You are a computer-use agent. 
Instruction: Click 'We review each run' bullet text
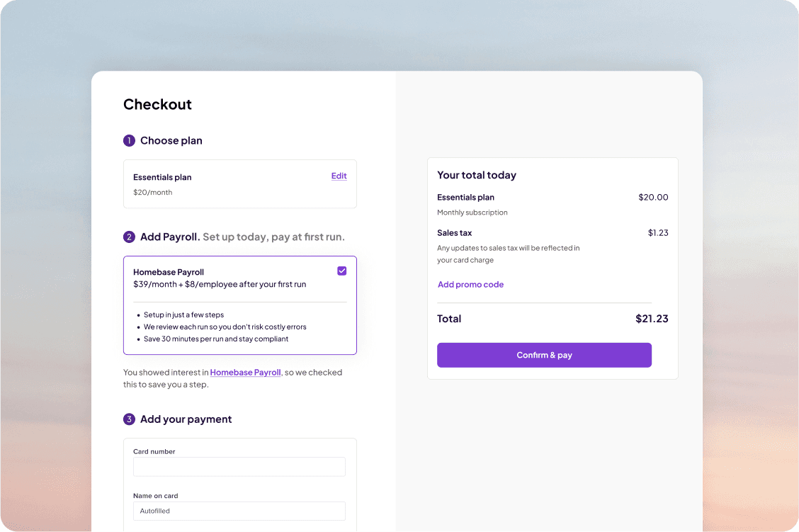pyautogui.click(x=225, y=327)
